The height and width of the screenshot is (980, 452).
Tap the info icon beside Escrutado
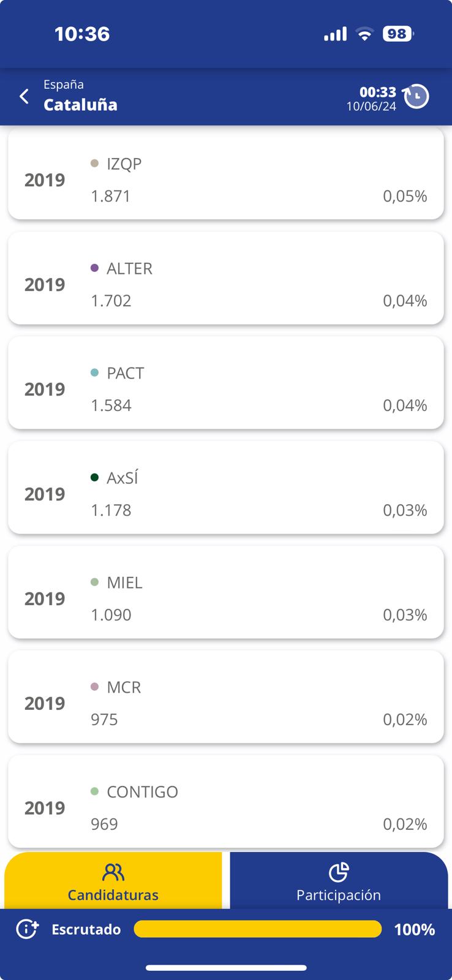click(x=27, y=929)
